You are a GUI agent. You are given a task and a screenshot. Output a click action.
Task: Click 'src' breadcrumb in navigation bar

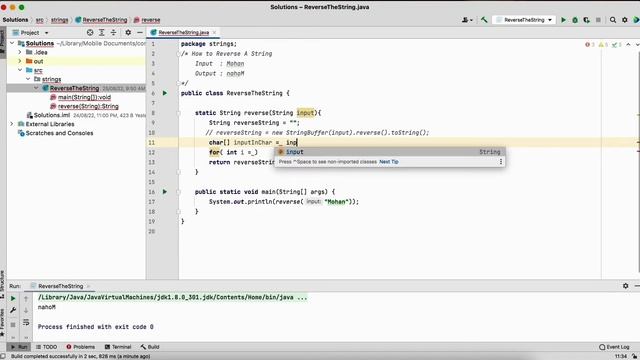tap(40, 20)
